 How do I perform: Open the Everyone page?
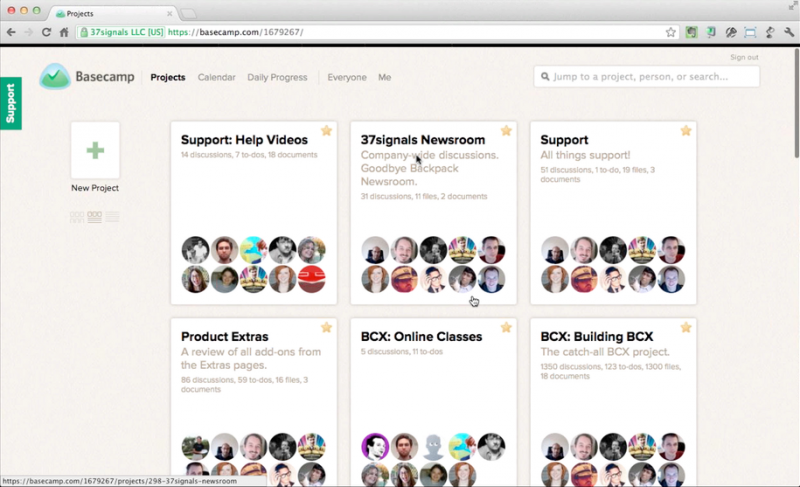pyautogui.click(x=347, y=77)
